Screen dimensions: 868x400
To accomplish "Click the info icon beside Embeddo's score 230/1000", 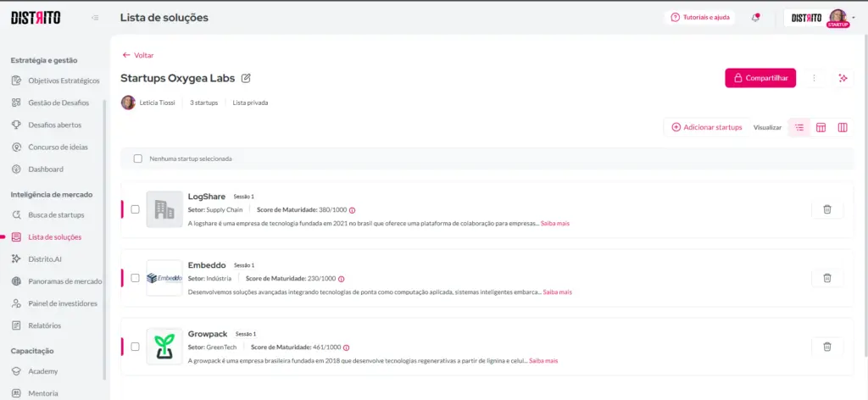I will point(341,279).
